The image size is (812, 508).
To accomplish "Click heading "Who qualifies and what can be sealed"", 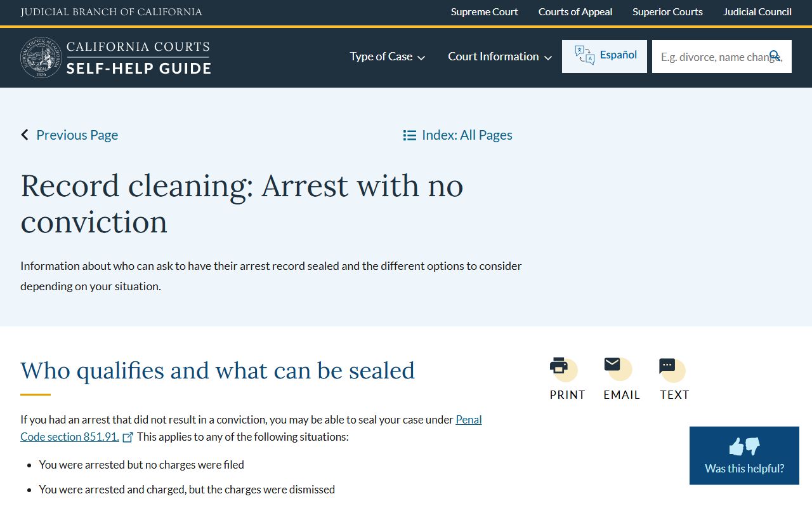I will (x=218, y=370).
